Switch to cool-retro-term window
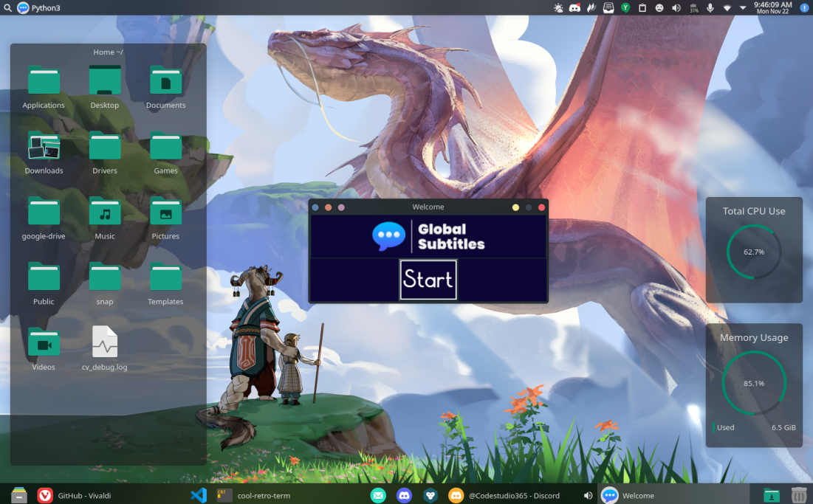813x504 pixels. pyautogui.click(x=254, y=495)
